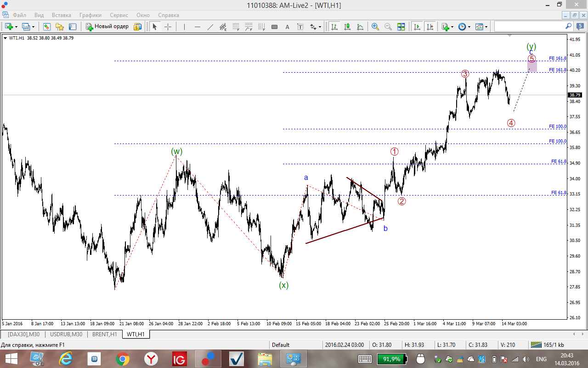This screenshot has width=588, height=368.
Task: Open the Templates dropdown arrow
Action: coord(486,27)
